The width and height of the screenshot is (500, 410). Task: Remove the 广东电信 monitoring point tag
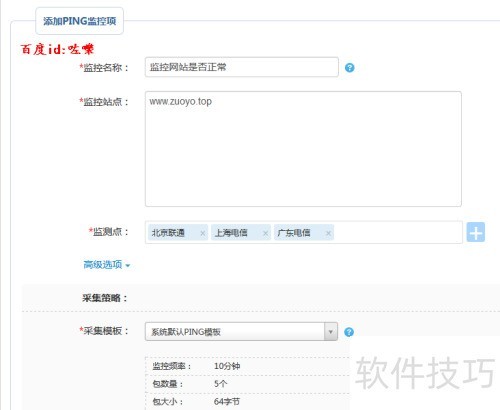328,233
